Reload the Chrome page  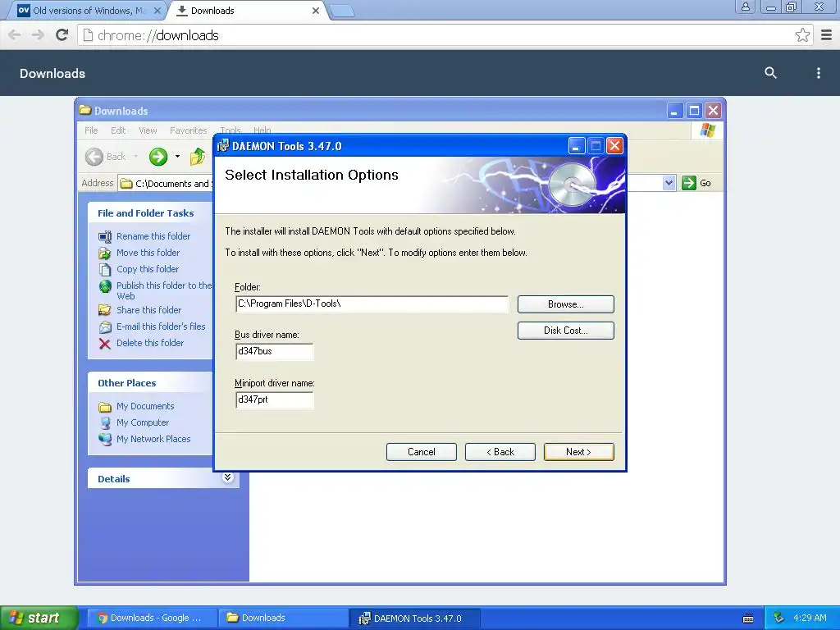[62, 35]
